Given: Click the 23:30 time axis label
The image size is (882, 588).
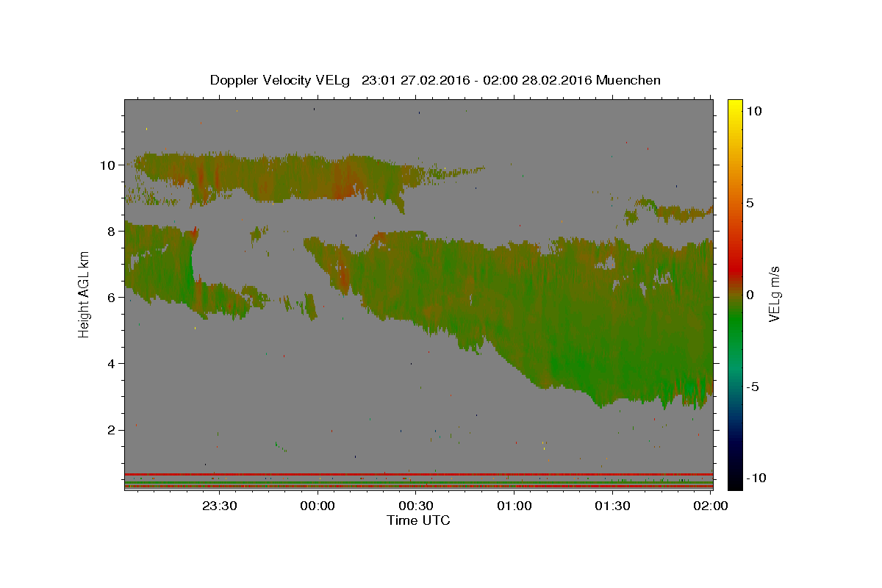Looking at the screenshot, I should pyautogui.click(x=220, y=506).
